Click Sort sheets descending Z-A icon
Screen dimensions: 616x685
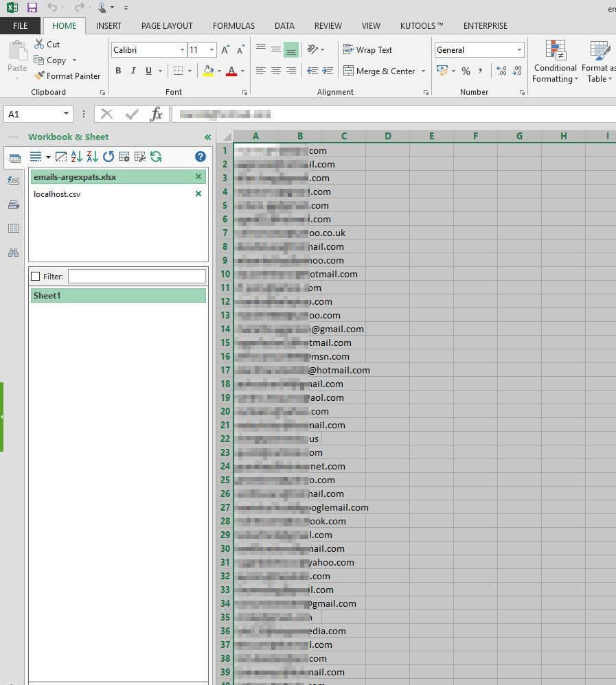(x=92, y=156)
